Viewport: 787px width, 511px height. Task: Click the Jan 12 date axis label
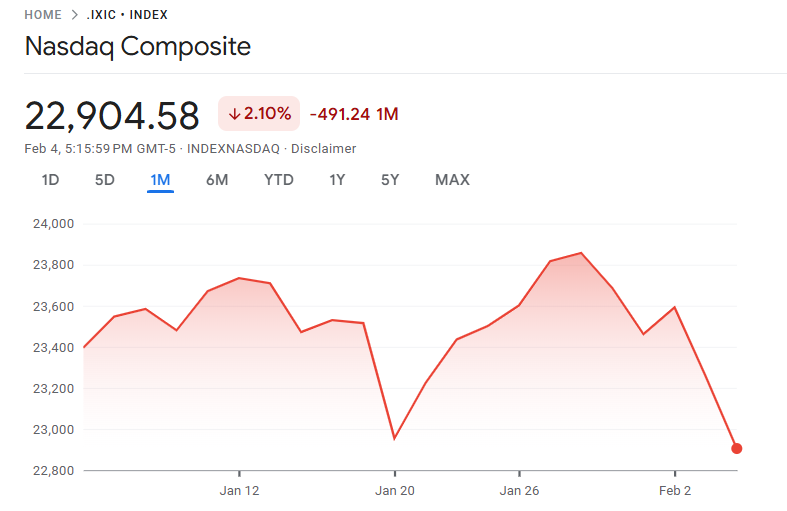(x=240, y=491)
